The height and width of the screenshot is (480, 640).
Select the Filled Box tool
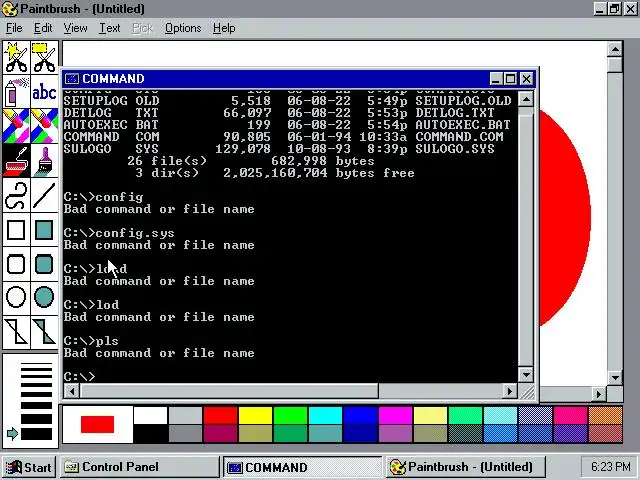44,230
